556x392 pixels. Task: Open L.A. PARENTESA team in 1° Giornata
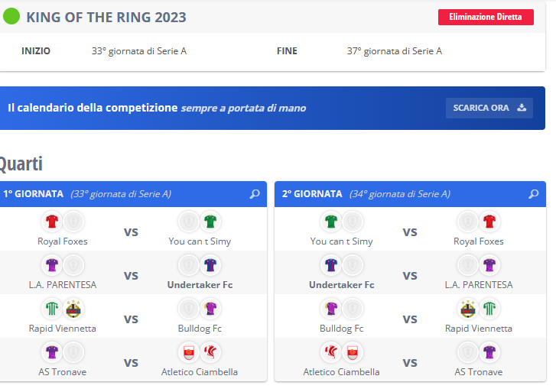63,285
